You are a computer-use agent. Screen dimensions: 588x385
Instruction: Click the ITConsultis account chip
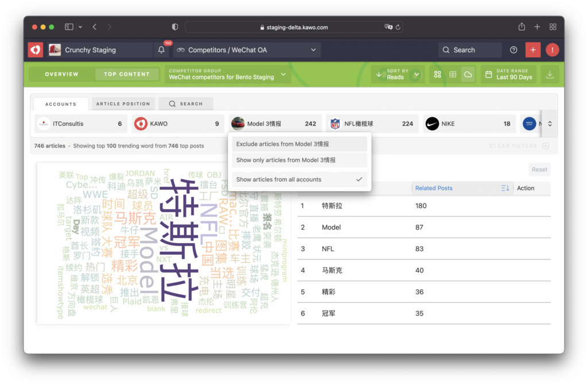tap(80, 124)
